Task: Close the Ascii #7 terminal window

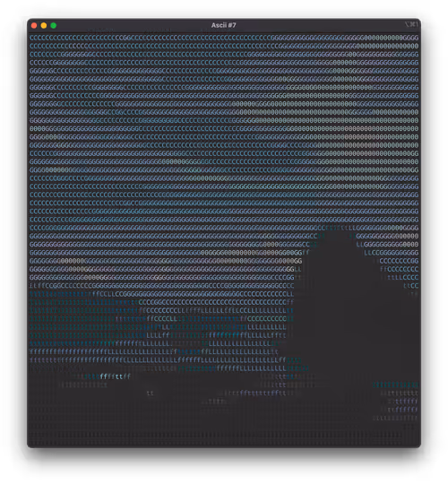Action: (34, 26)
